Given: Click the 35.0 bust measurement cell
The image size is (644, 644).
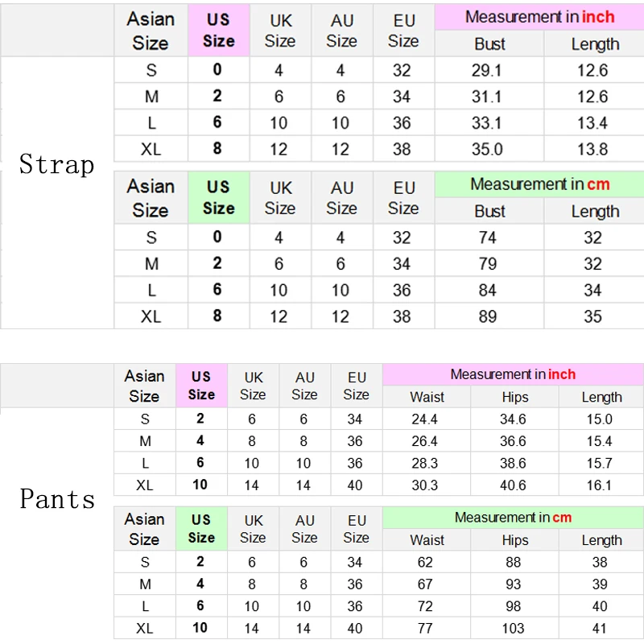Looking at the screenshot, I should point(487,149).
